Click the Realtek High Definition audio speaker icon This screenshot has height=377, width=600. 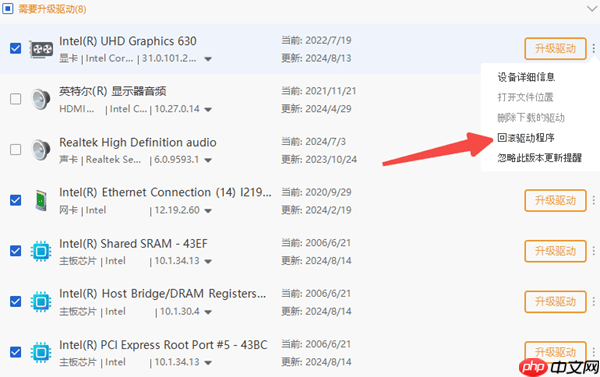[x=41, y=150]
